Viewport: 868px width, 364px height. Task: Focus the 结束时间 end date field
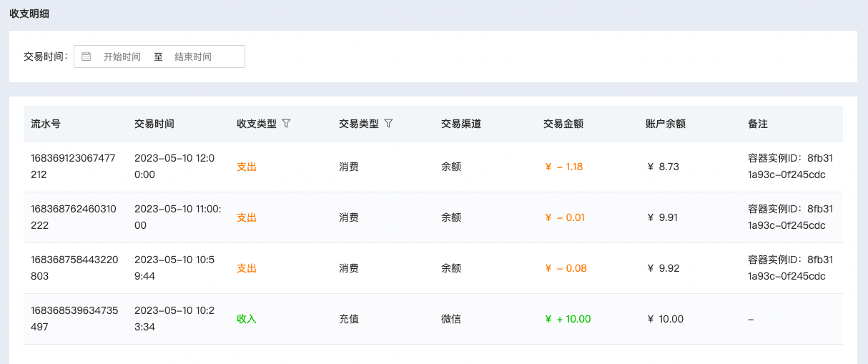pyautogui.click(x=193, y=56)
